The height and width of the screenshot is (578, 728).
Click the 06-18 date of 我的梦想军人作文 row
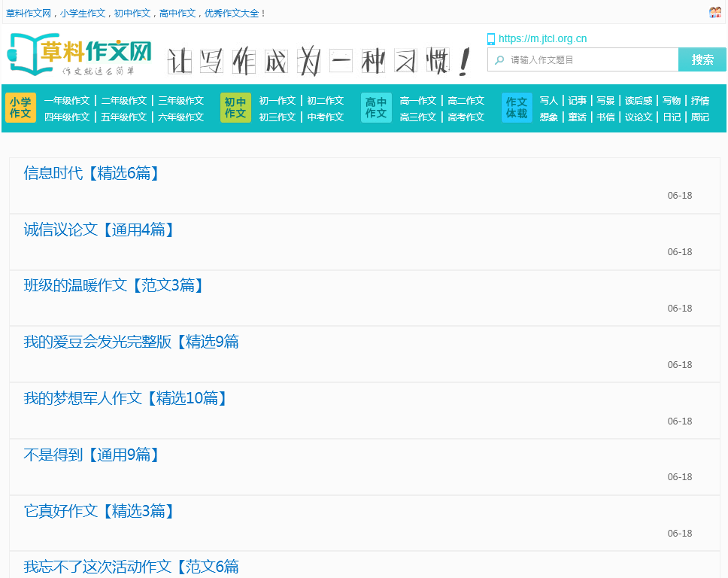[680, 421]
